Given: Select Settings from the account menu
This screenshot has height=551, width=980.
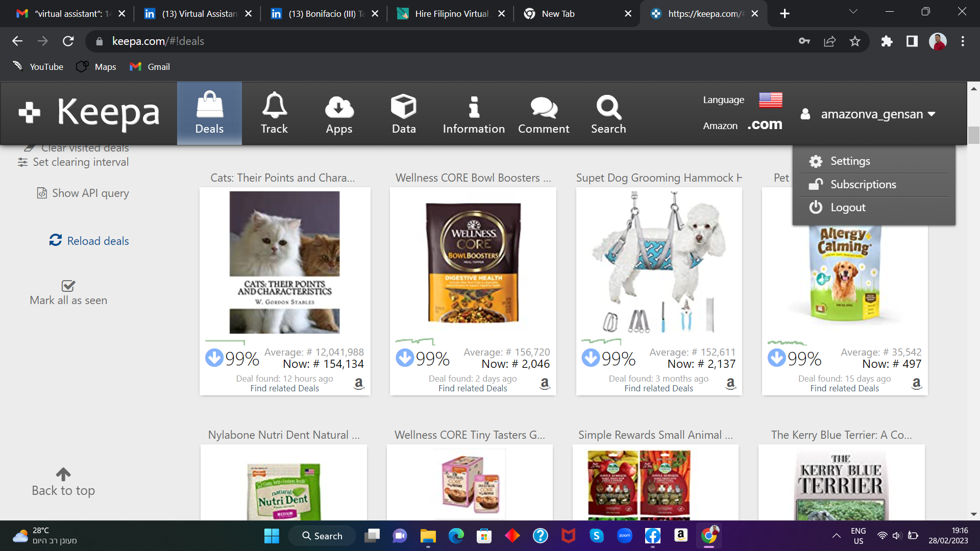Looking at the screenshot, I should (x=850, y=161).
